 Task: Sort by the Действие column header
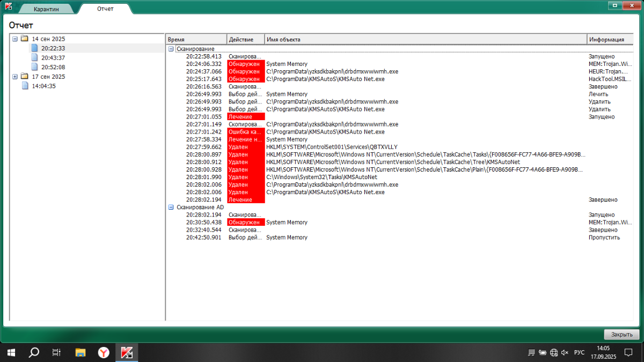[246, 39]
